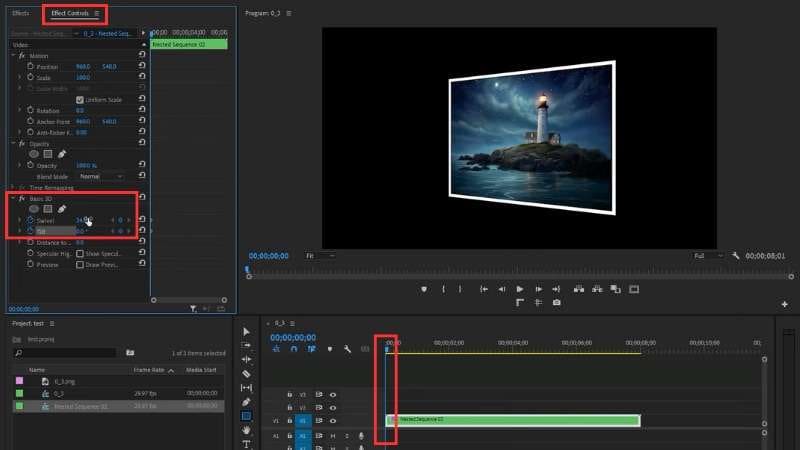This screenshot has height=450, width=800.
Task: Play the program sequence
Action: pos(520,289)
